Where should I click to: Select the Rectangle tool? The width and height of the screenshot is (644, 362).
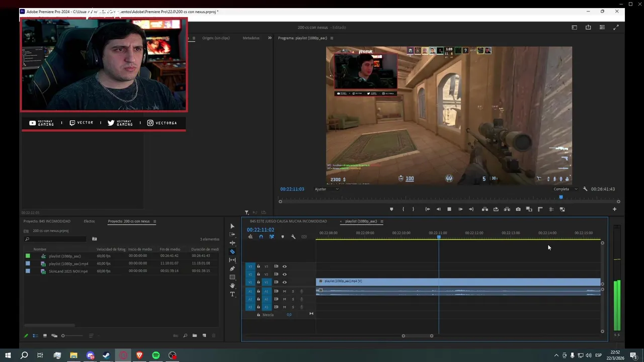[x=232, y=277]
